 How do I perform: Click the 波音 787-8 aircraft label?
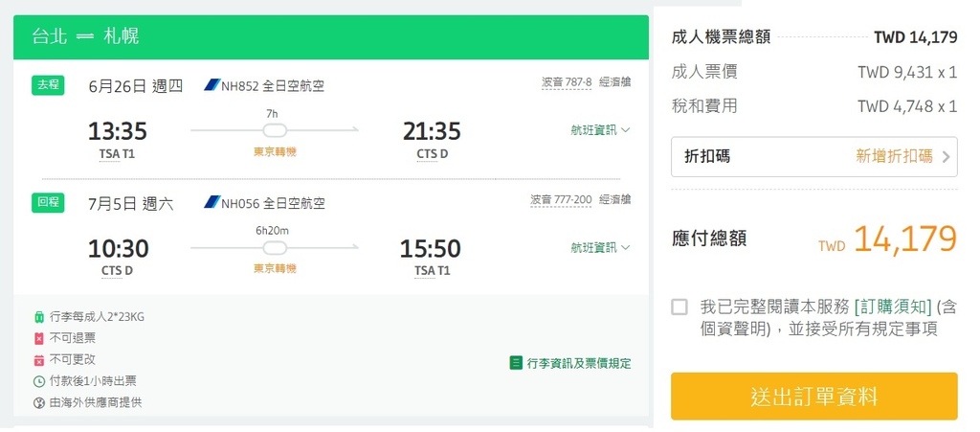click(567, 82)
